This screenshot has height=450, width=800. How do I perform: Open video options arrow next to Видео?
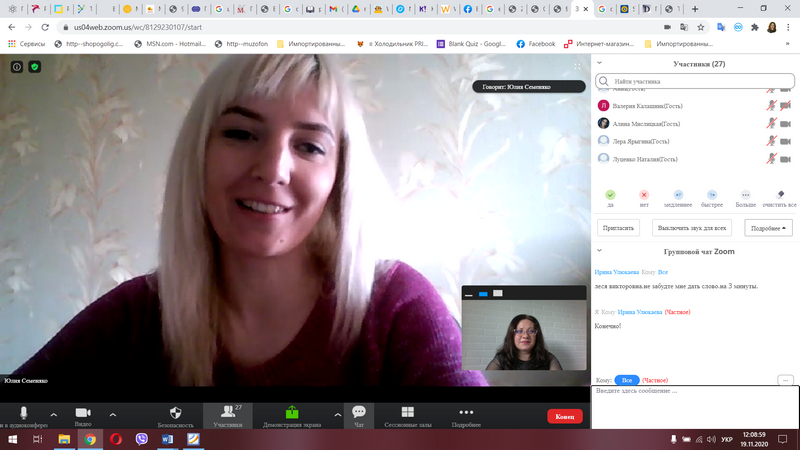[113, 415]
